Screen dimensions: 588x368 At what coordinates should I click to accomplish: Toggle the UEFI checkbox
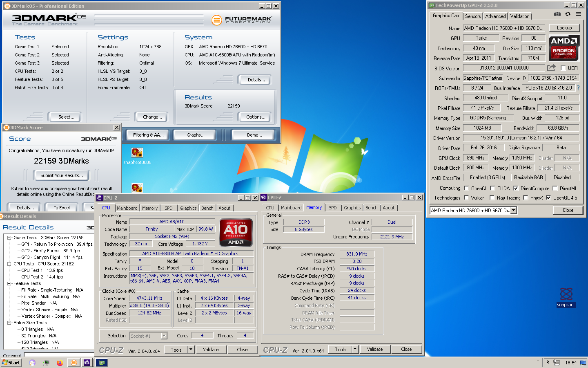pyautogui.click(x=563, y=68)
